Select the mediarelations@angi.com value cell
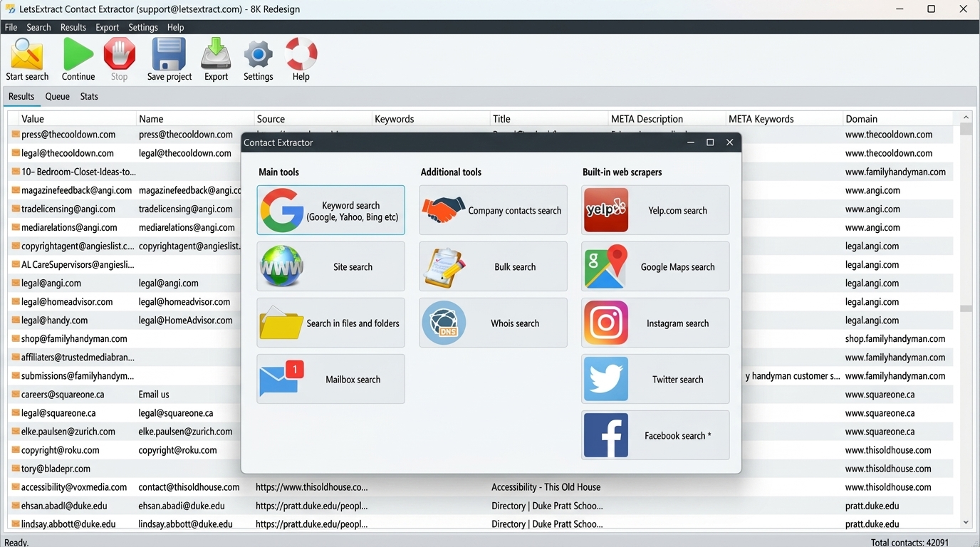The height and width of the screenshot is (547, 980). coord(69,227)
